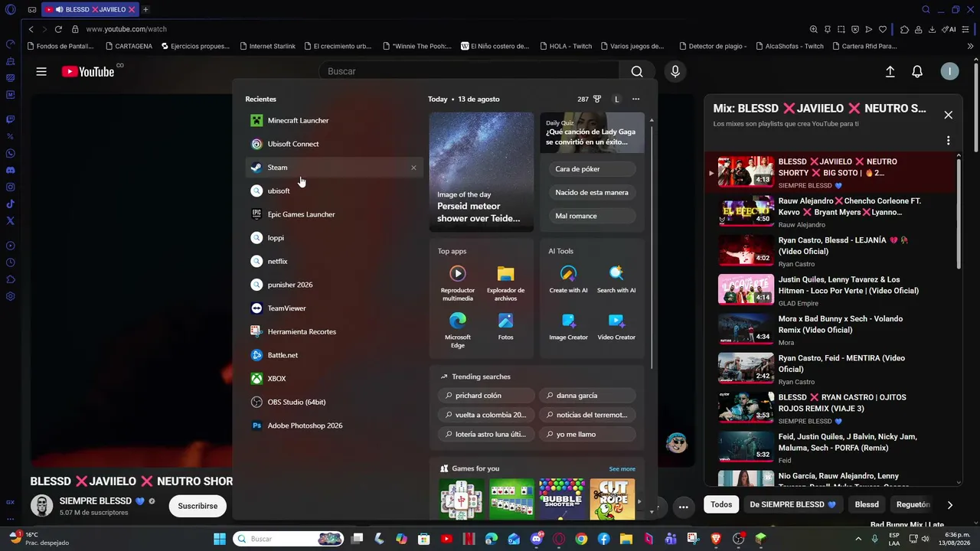980x551 pixels.
Task: Open TeamViewer from the recent list
Action: pos(334,308)
